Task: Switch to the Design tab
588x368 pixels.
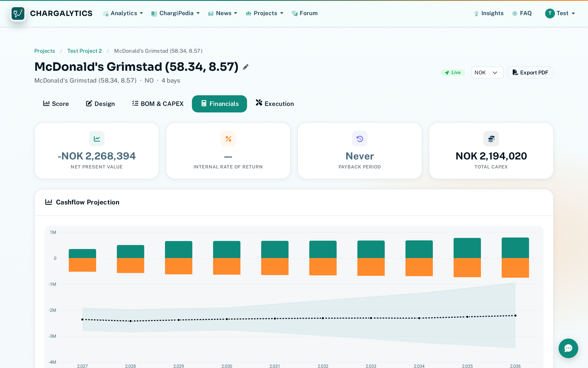Action: point(100,104)
